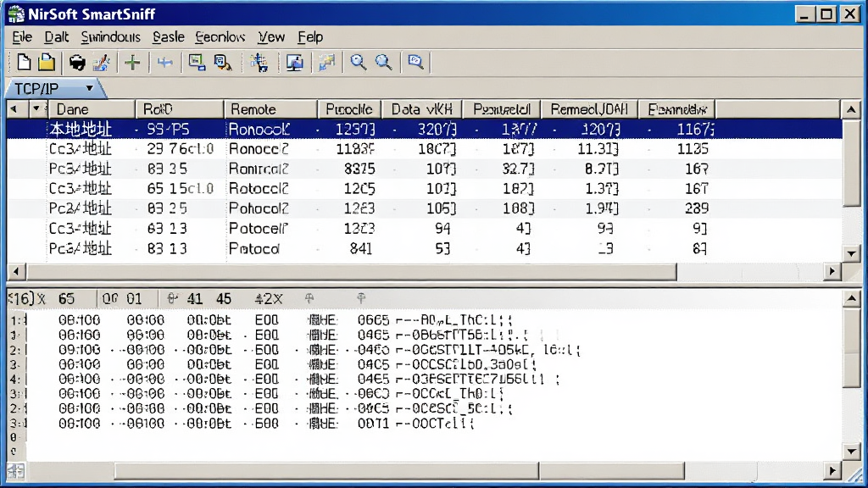Sort by the Remote column header
Screen dimensions: 868x488
click(271, 109)
